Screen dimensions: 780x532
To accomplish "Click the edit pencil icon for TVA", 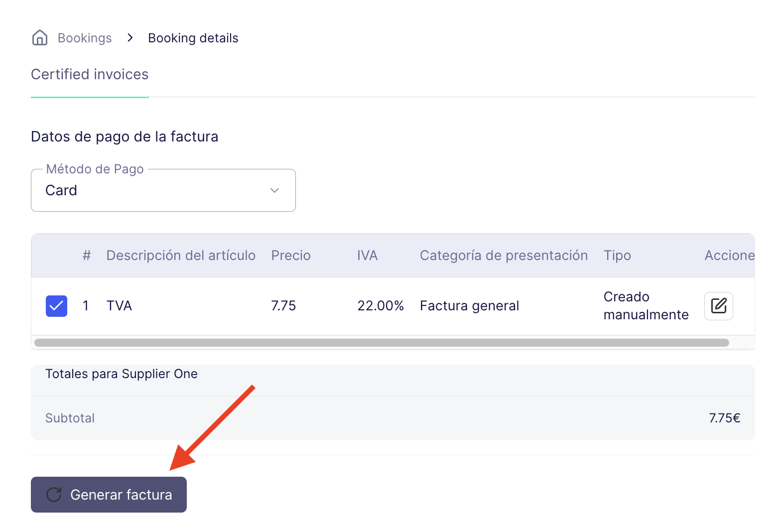I will tap(718, 305).
